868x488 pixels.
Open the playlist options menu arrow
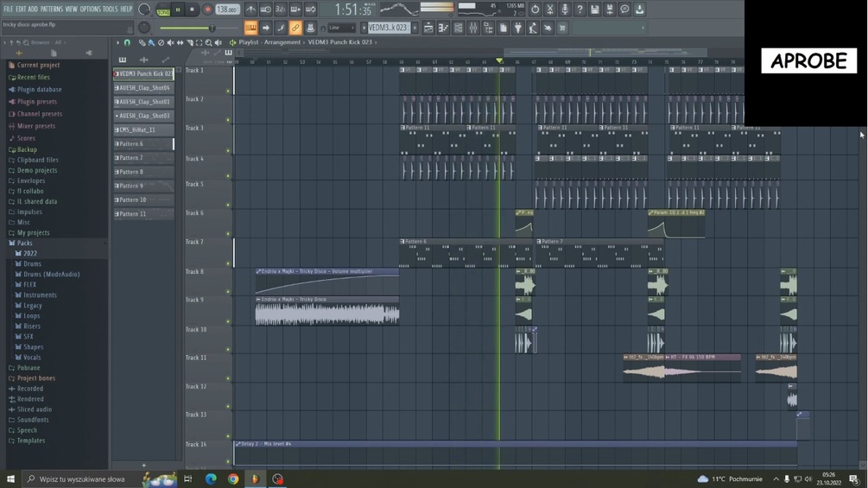pos(117,42)
